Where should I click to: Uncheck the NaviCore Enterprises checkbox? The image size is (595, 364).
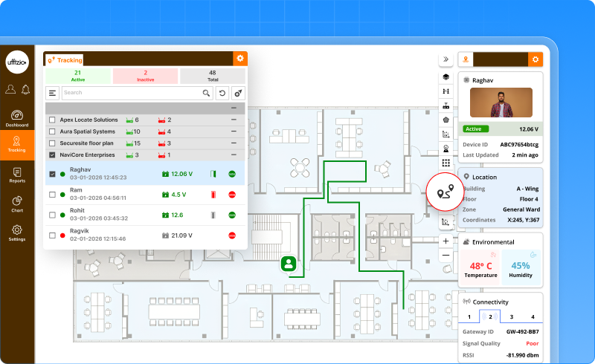52,155
